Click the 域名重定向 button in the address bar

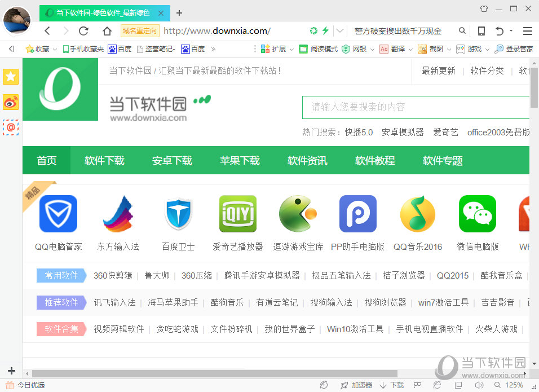coord(139,30)
